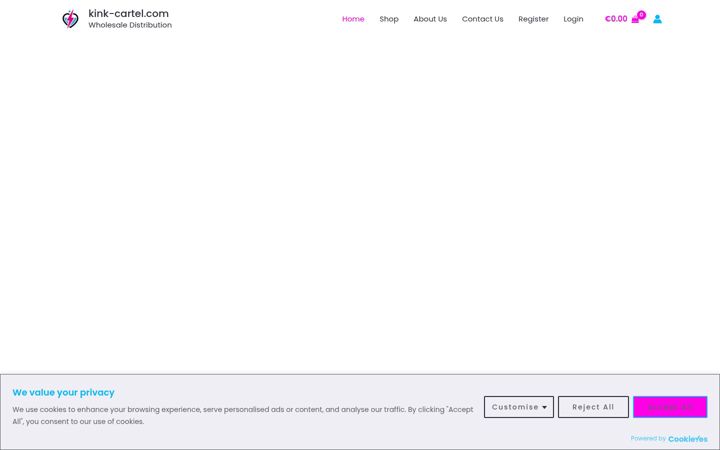Click the cart item count badge
Image resolution: width=720 pixels, height=450 pixels.
(641, 15)
